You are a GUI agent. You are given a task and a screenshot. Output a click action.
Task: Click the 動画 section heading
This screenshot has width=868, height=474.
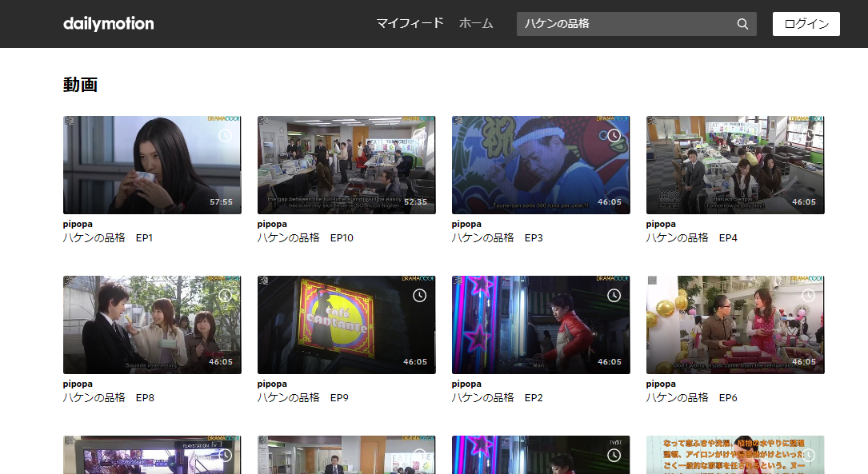coord(80,85)
